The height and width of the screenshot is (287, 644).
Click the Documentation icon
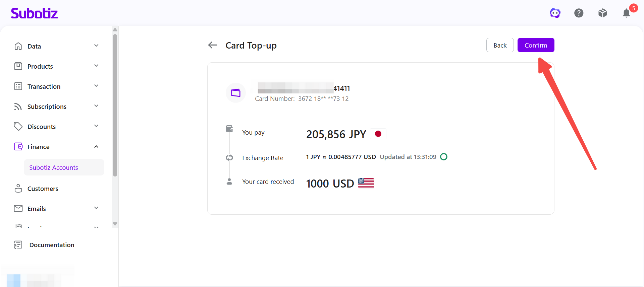[18, 245]
